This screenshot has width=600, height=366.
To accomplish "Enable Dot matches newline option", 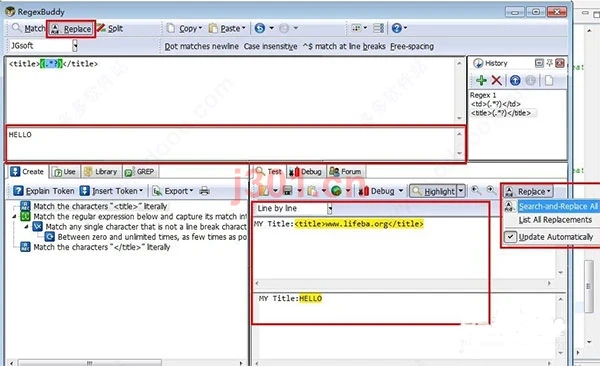I will 201,46.
